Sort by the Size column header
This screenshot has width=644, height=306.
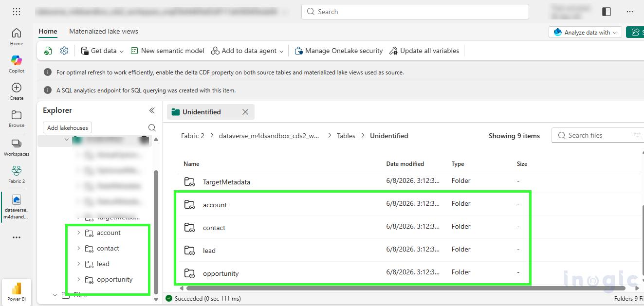point(522,164)
